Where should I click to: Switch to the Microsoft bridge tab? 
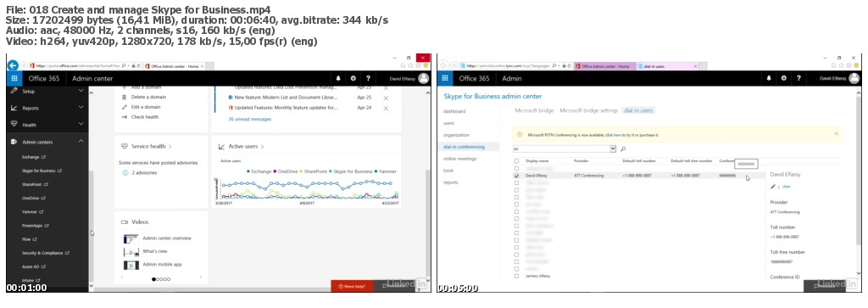pyautogui.click(x=534, y=111)
